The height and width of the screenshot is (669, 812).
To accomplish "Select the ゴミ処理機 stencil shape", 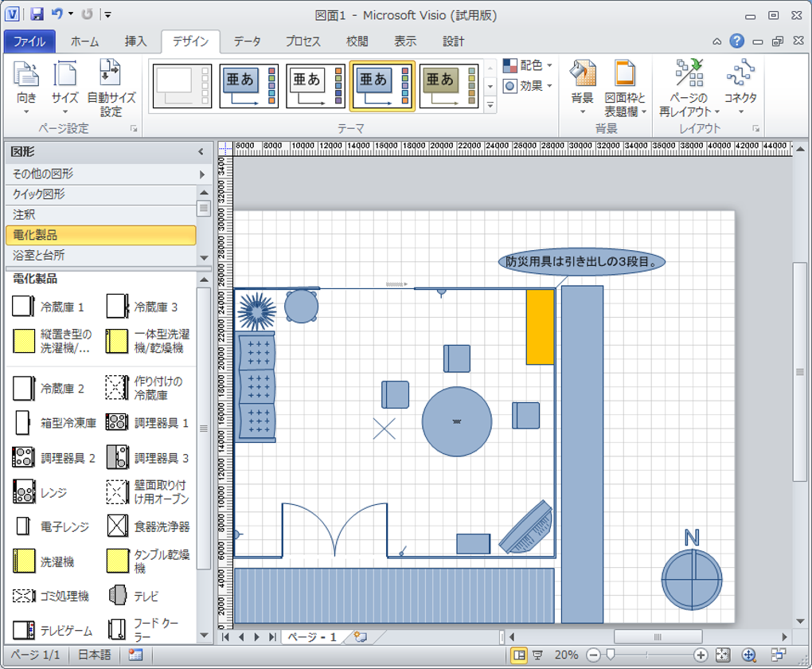I will (x=51, y=596).
